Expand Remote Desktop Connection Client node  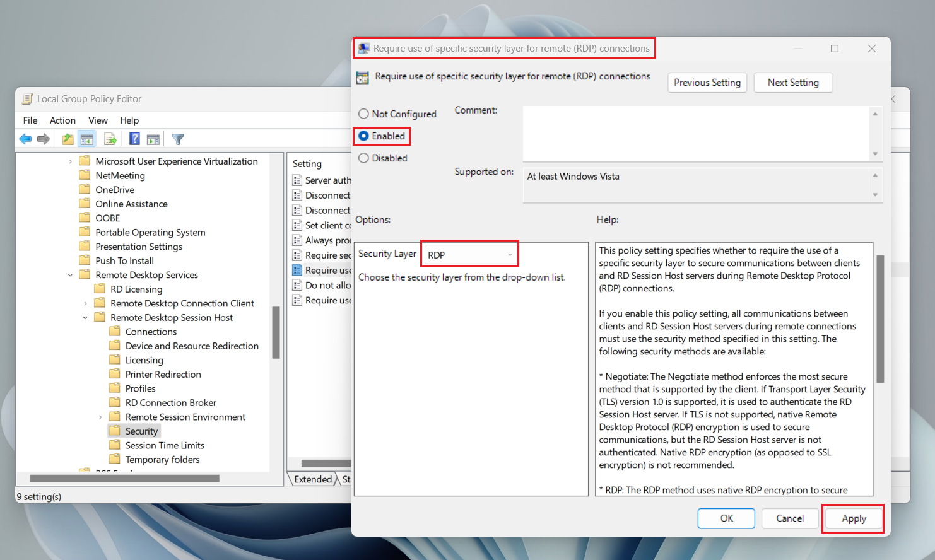click(85, 303)
